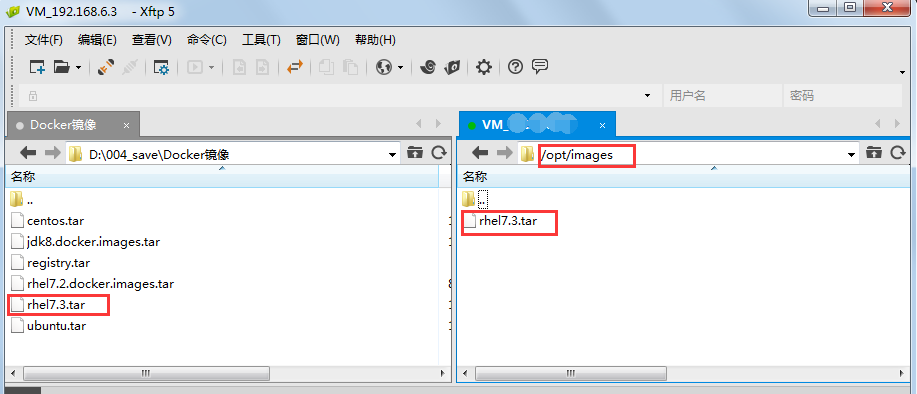
Task: Open the 编辑(E) menu
Action: (x=97, y=40)
